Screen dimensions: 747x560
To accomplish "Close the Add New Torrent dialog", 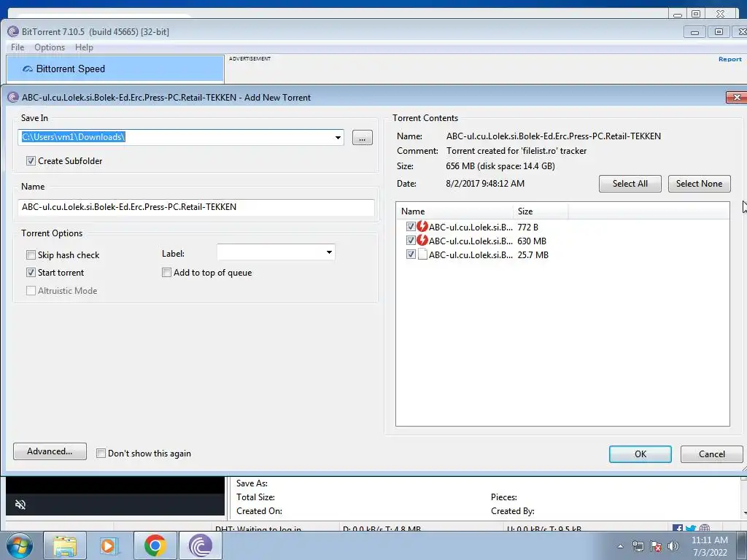I will pos(737,97).
